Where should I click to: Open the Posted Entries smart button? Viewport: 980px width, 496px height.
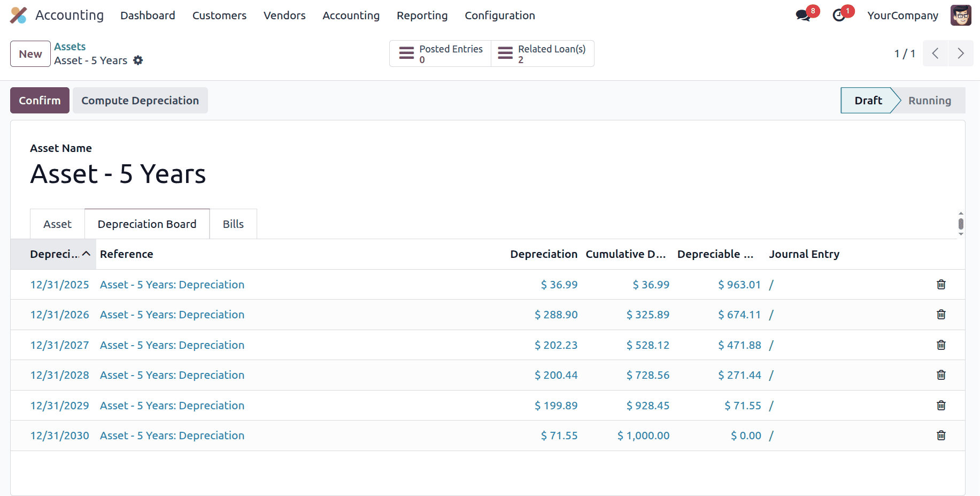[439, 54]
